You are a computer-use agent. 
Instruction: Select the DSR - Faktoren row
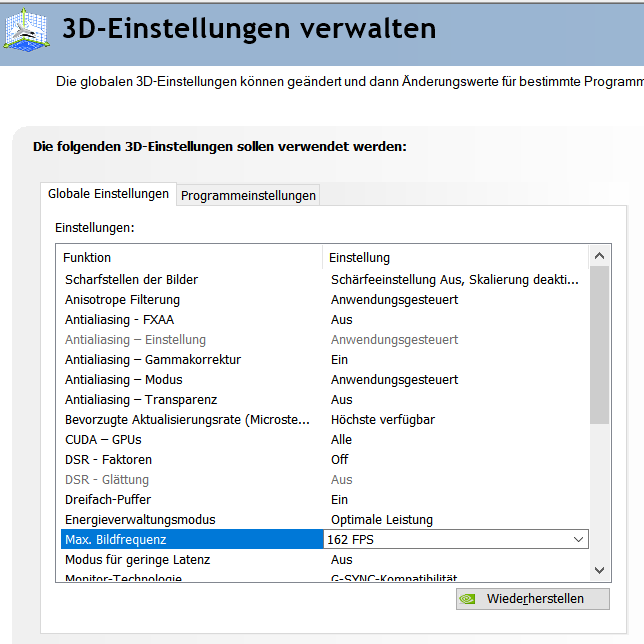pos(324,460)
